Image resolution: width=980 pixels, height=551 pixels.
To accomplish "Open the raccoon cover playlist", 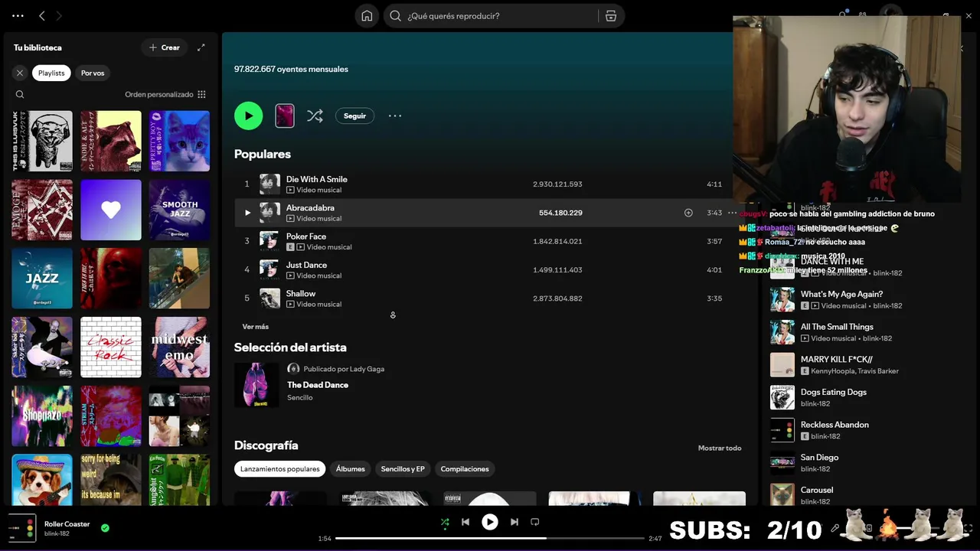I will (x=111, y=141).
